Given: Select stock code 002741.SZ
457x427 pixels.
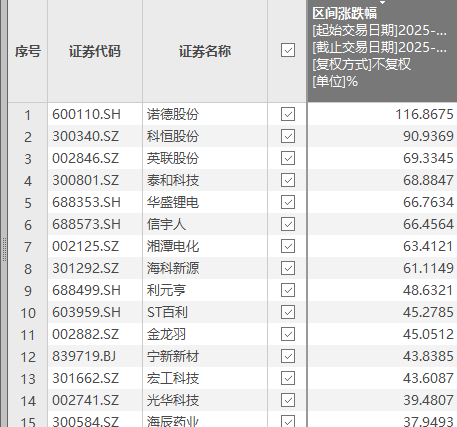Looking at the screenshot, I should click(x=86, y=401).
